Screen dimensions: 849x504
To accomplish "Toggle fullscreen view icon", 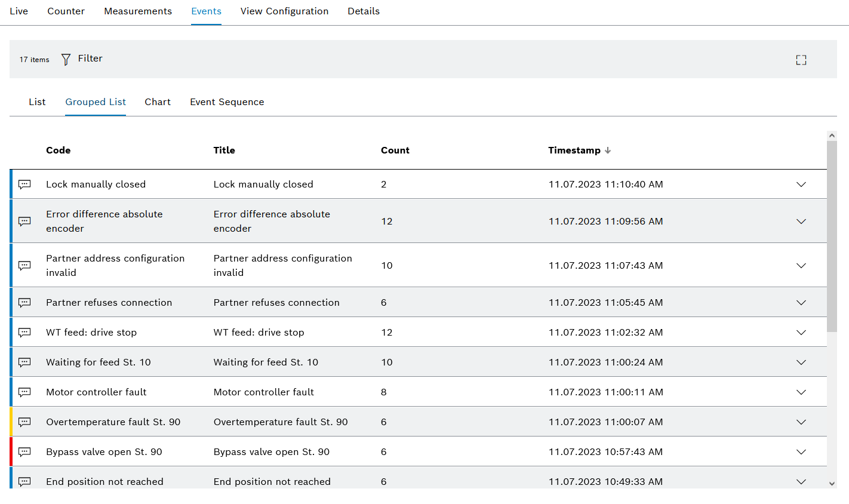I will [801, 60].
